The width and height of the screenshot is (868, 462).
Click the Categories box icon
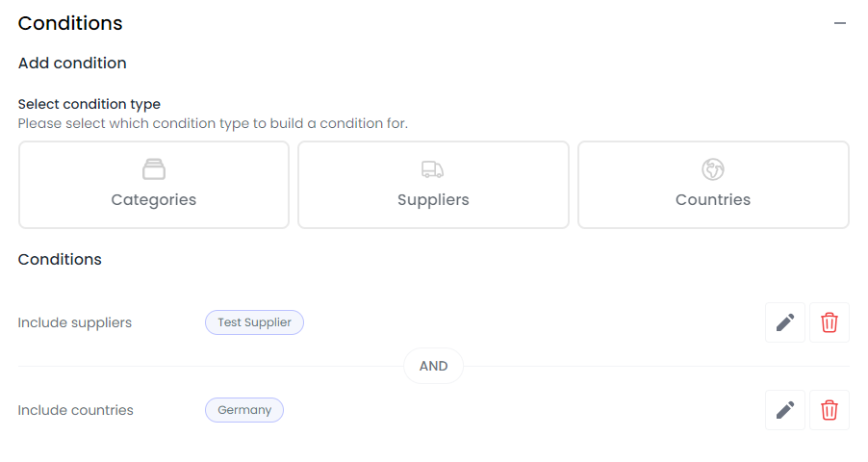pyautogui.click(x=154, y=169)
